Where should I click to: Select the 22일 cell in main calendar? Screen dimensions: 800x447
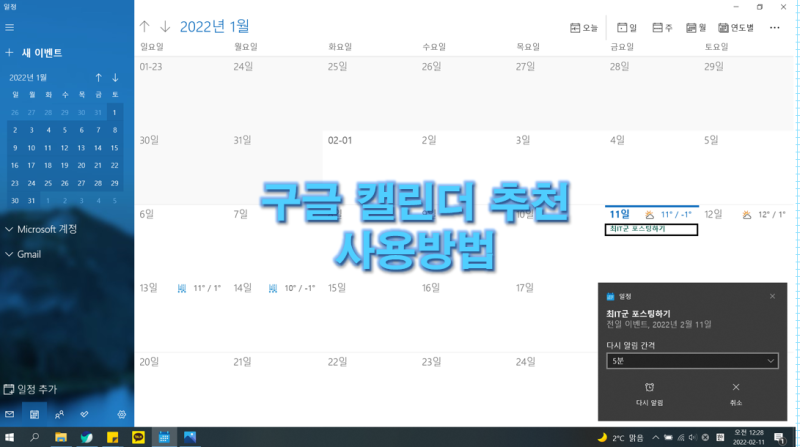pos(369,389)
